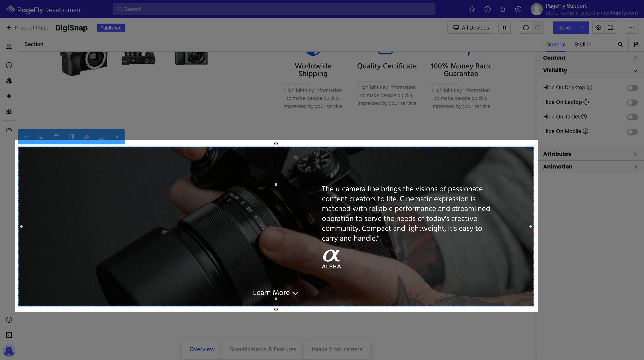The width and height of the screenshot is (644, 360).
Task: Undo the last change
Action: point(526,27)
